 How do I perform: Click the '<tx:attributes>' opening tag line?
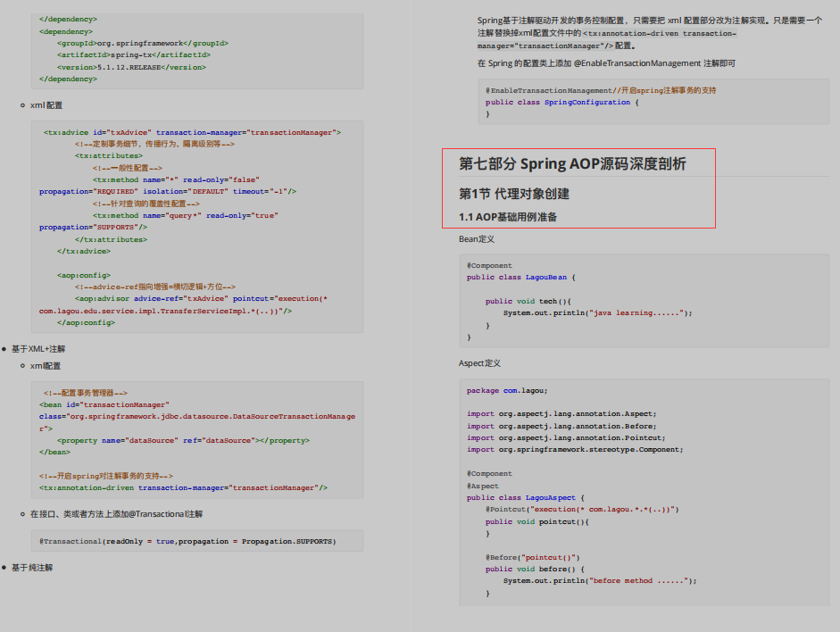(x=109, y=156)
